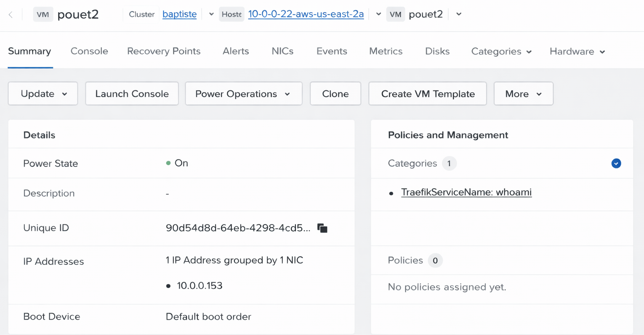Click the Policies count badge showing 0
This screenshot has width=644, height=335.
(x=435, y=260)
